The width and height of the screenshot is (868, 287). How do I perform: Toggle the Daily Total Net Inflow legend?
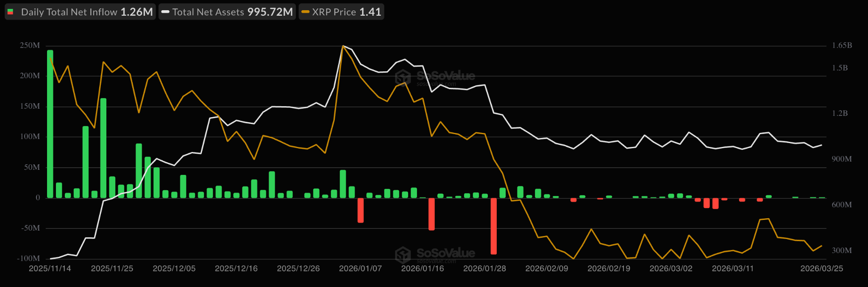coord(81,12)
